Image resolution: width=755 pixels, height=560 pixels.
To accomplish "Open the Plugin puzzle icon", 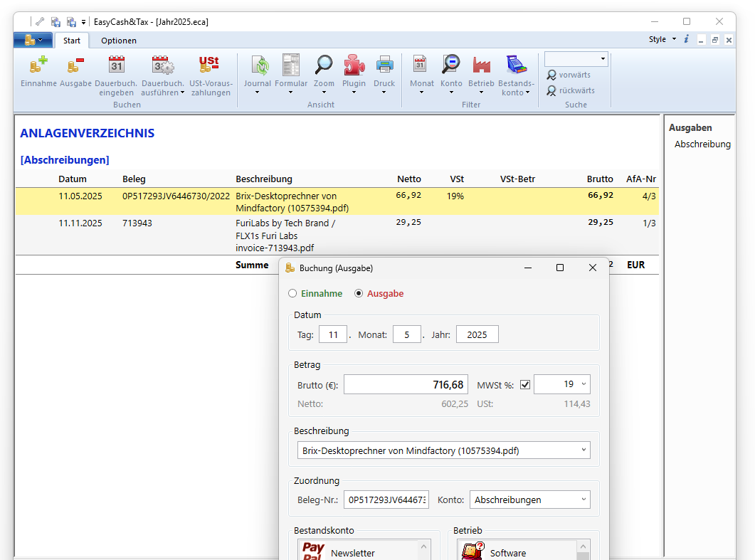I will click(354, 65).
